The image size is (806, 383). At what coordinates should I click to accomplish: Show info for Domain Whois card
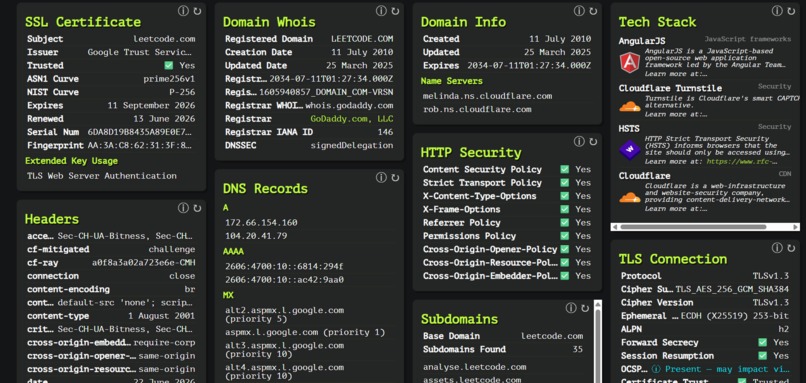point(381,11)
